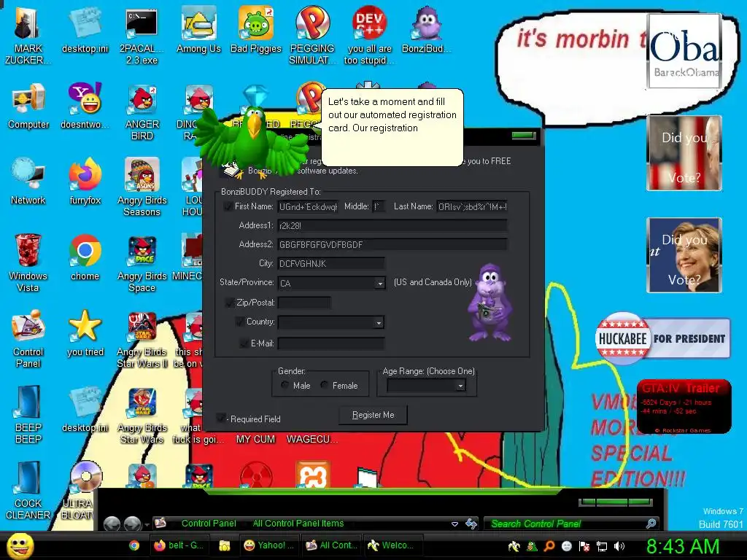747x560 pixels.
Task: Select the Female gender radio button
Action: (x=324, y=385)
